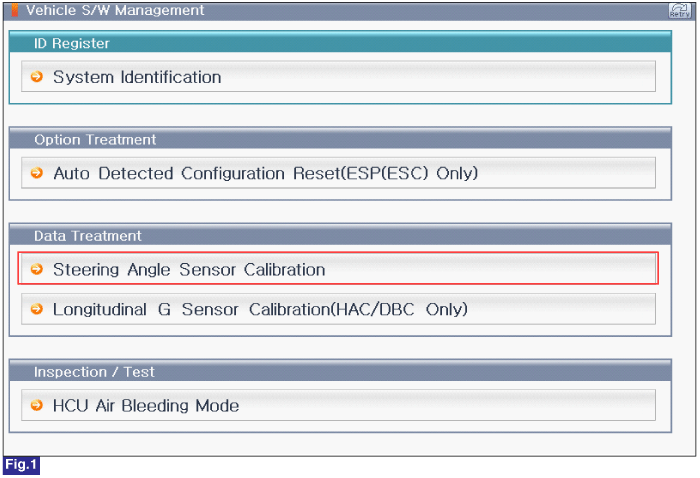
Task: Select Auto Detected Configuration Reset(ESP(ESC) Only)
Action: [266, 173]
